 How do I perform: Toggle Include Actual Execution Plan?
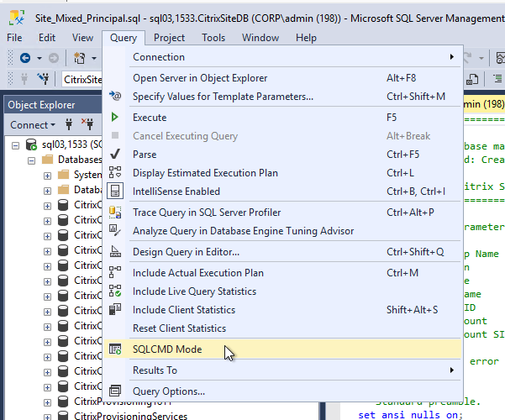283,273
